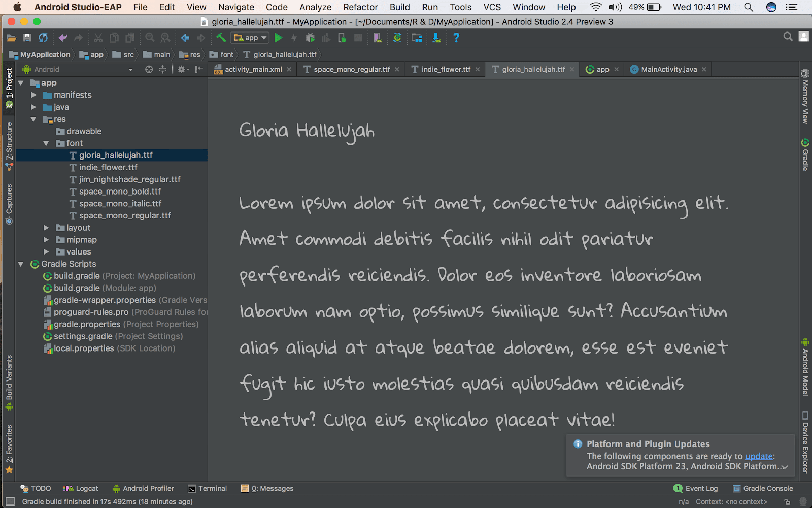Close the gloria_hallelujah.ttf editor tab
The width and height of the screenshot is (812, 508).
pos(572,69)
